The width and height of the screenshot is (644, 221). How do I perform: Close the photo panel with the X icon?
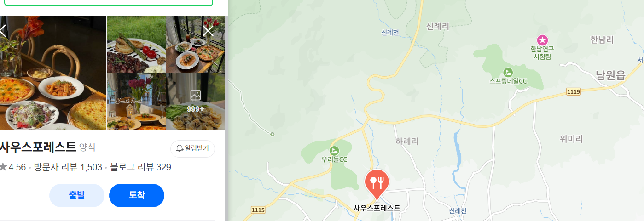[x=208, y=31]
